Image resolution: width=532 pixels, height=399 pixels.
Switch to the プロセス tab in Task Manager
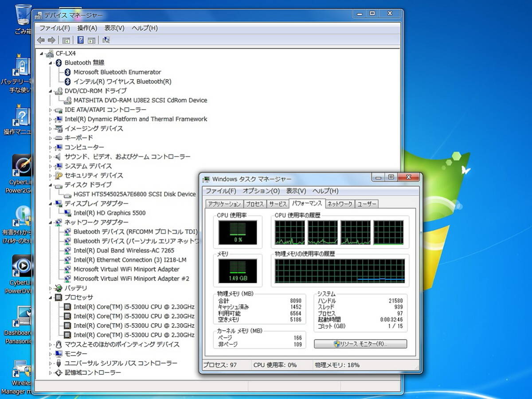click(254, 204)
